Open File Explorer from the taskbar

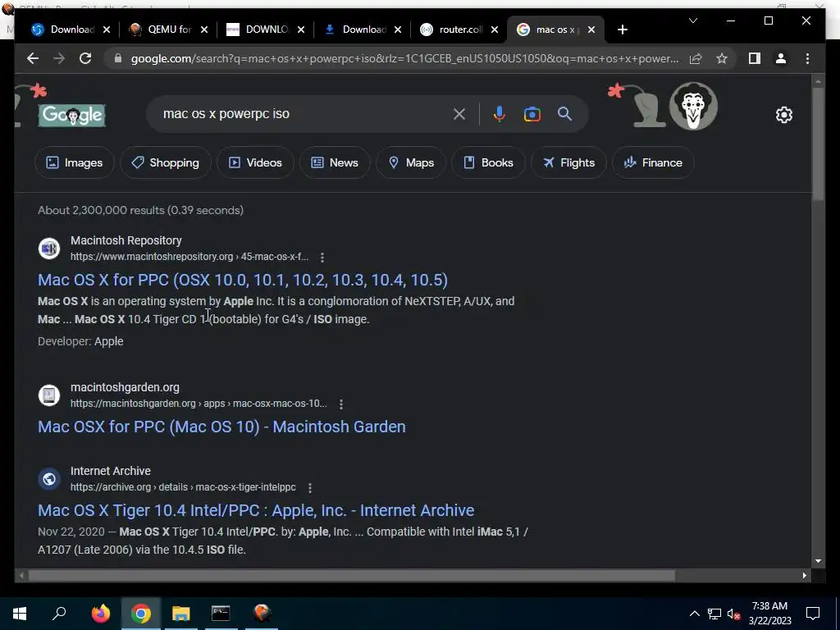click(181, 614)
